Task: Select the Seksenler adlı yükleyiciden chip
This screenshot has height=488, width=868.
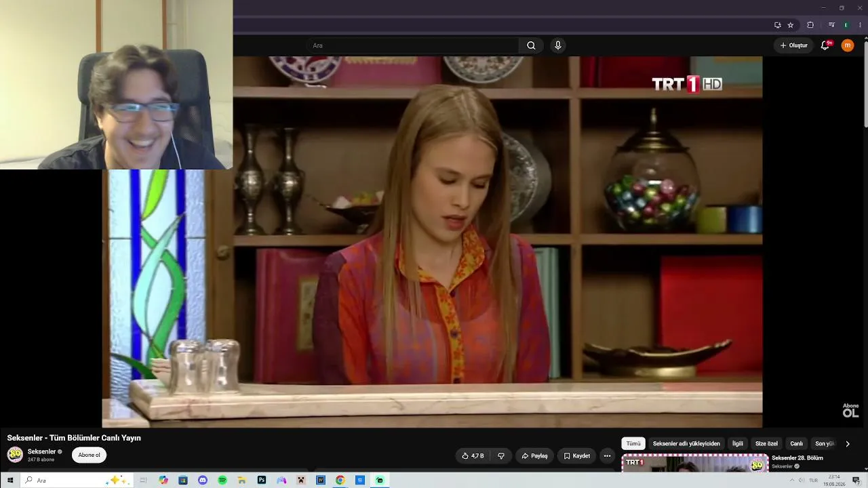Action: coord(686,444)
